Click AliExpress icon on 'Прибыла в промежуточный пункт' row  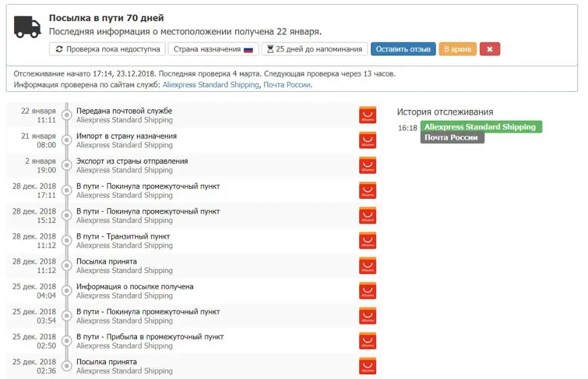(367, 341)
